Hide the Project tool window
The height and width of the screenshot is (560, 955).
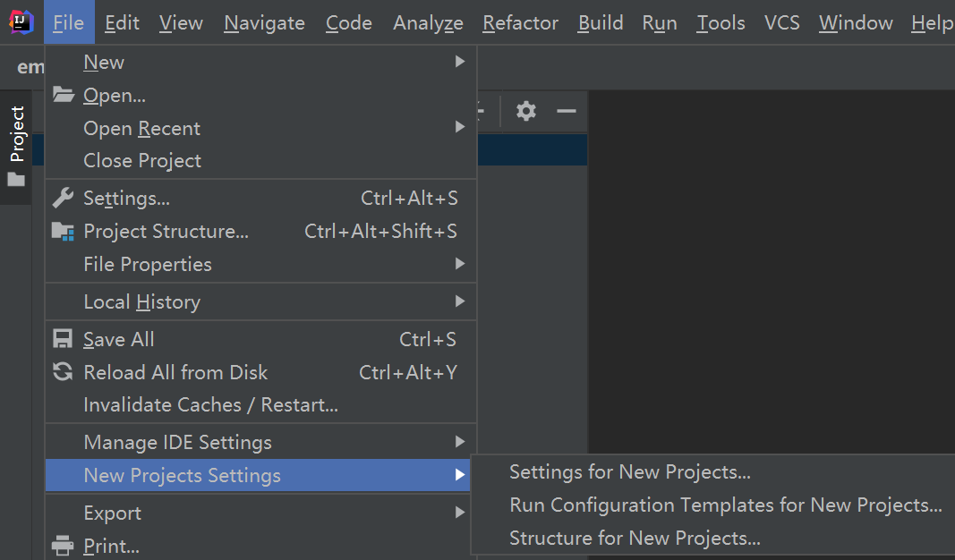(566, 111)
